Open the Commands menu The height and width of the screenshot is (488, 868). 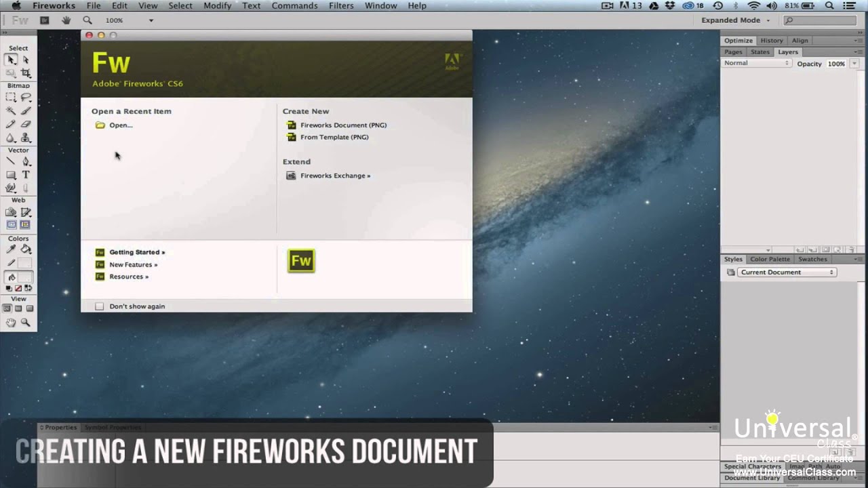(294, 5)
